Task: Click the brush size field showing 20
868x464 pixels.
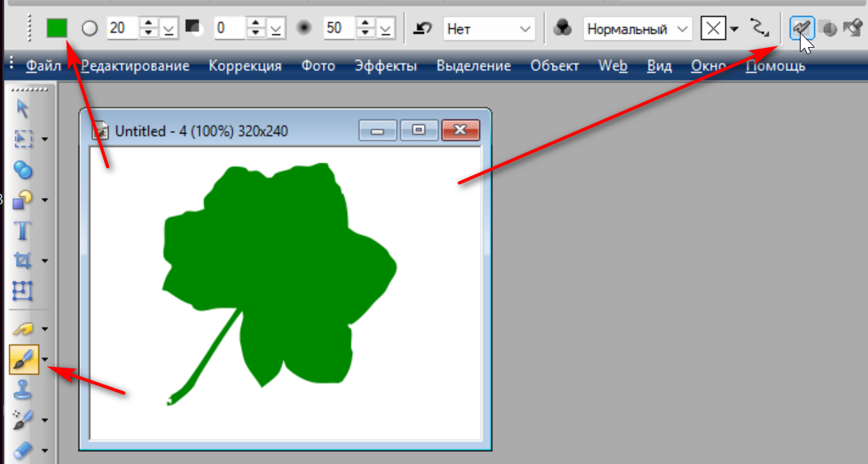Action: tap(123, 28)
